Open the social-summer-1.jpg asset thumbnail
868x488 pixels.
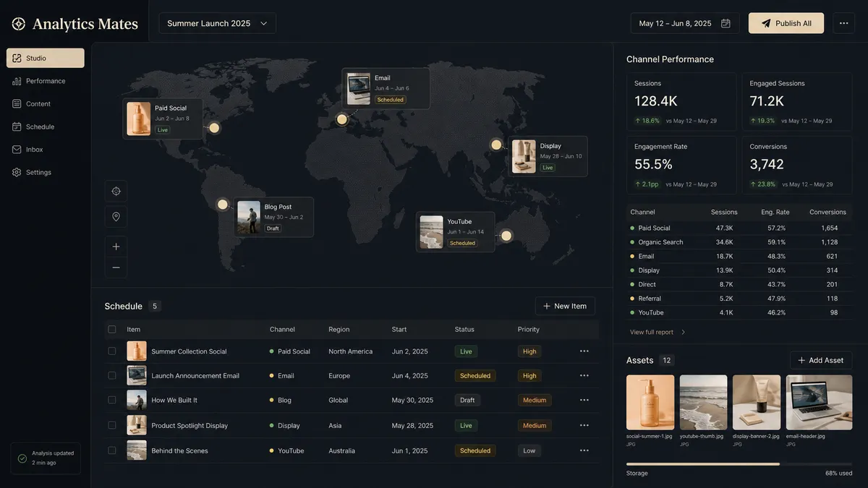click(650, 402)
